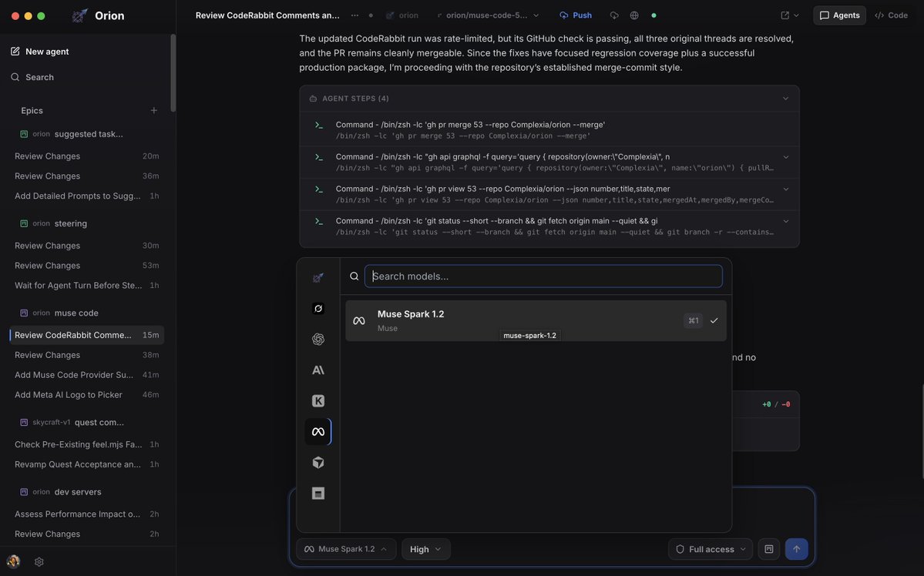Open Assess Performance Impact o... item
Image resolution: width=924 pixels, height=576 pixels.
86,514
